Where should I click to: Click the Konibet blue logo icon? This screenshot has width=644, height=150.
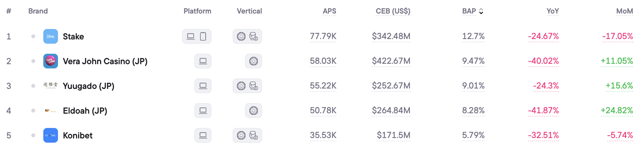click(x=51, y=135)
